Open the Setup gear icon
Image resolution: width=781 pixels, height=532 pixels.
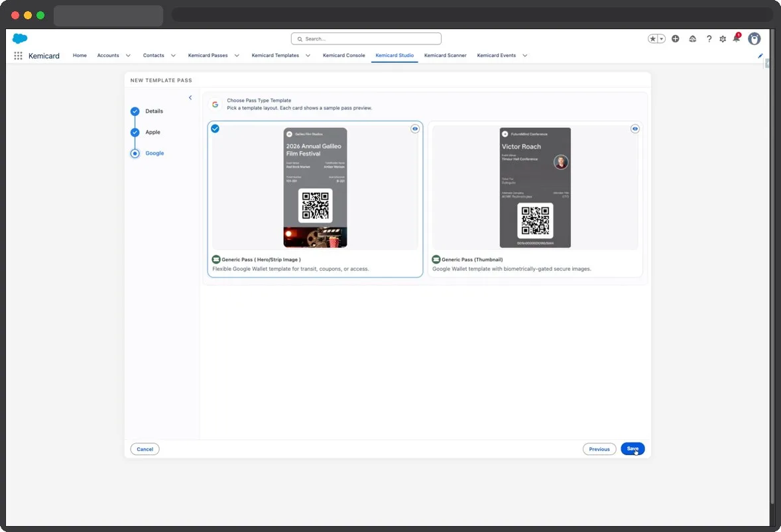[723, 39]
